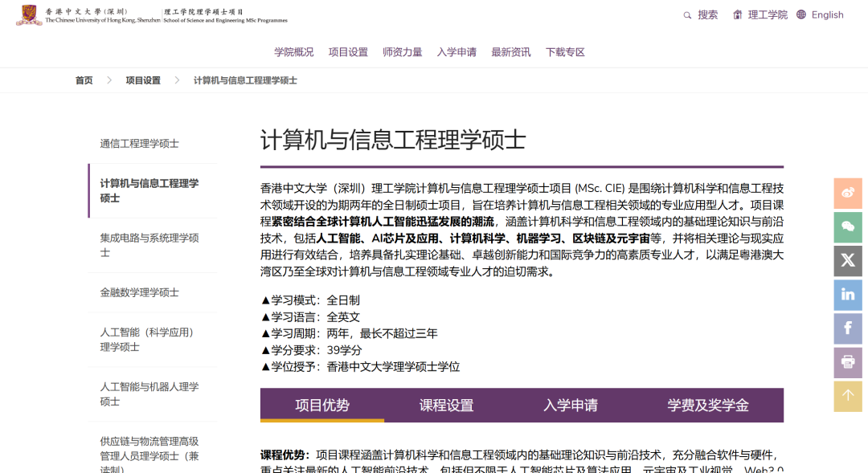Print the page using the printer icon
Viewport: 868px width, 473px height.
[847, 362]
